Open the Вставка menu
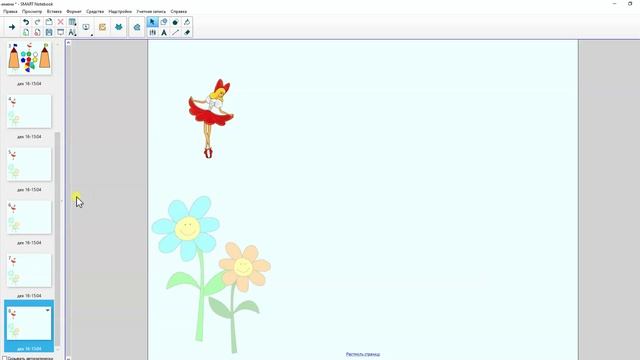 (x=54, y=11)
